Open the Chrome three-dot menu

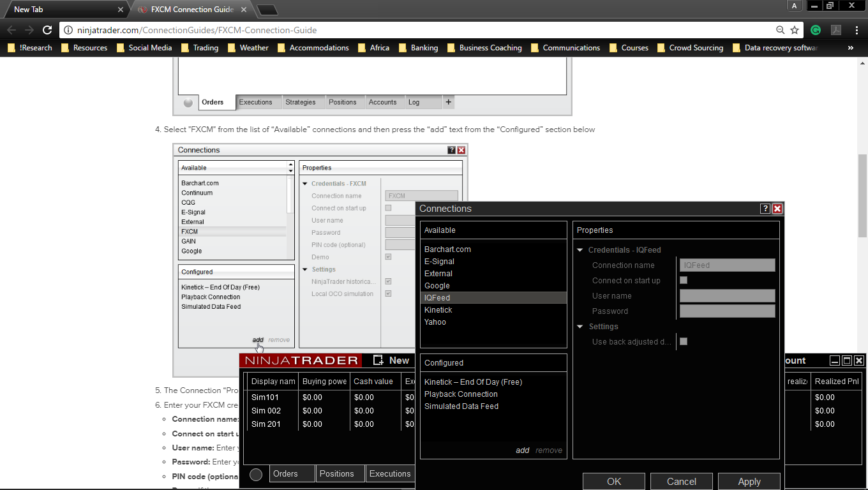coord(857,30)
